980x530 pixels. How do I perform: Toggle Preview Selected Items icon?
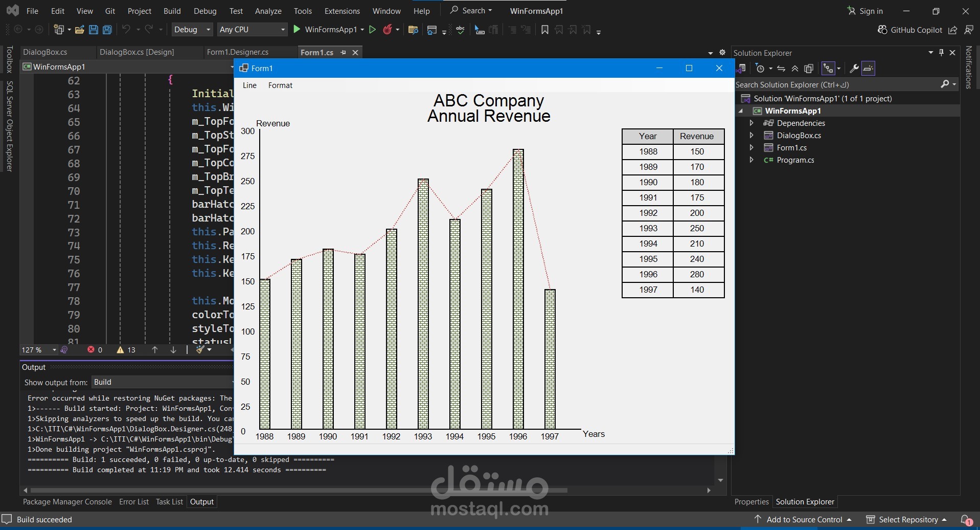pos(868,69)
